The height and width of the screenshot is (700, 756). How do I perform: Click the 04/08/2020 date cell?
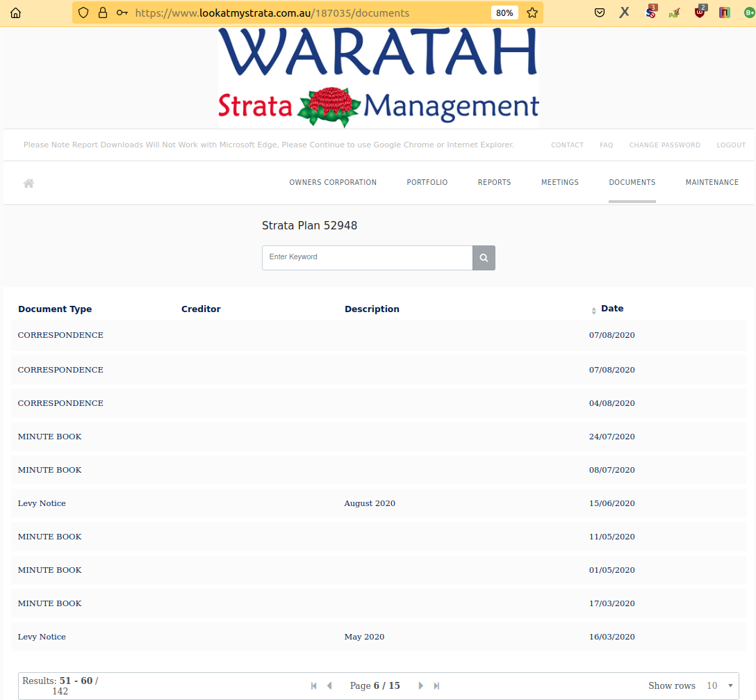612,403
